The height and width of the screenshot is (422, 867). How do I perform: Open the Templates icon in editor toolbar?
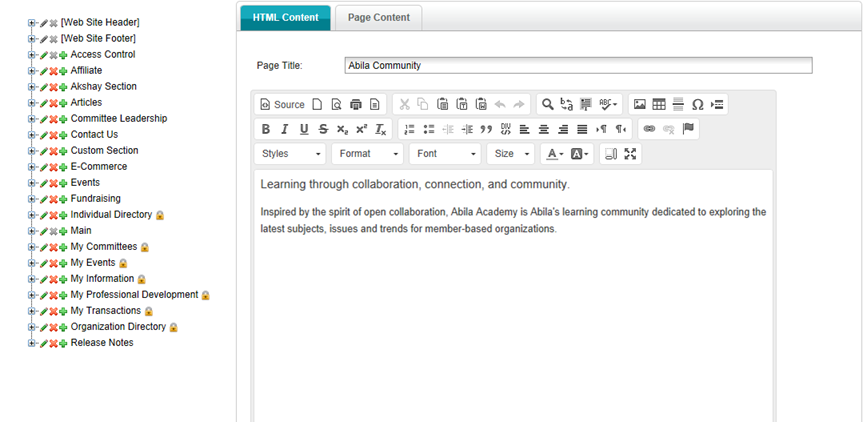coord(375,104)
